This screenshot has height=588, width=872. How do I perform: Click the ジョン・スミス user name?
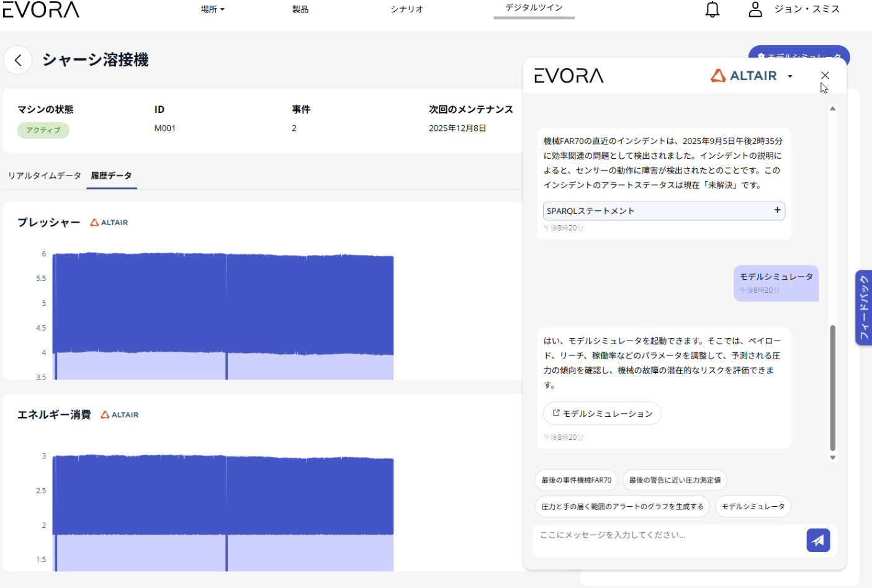pos(807,9)
